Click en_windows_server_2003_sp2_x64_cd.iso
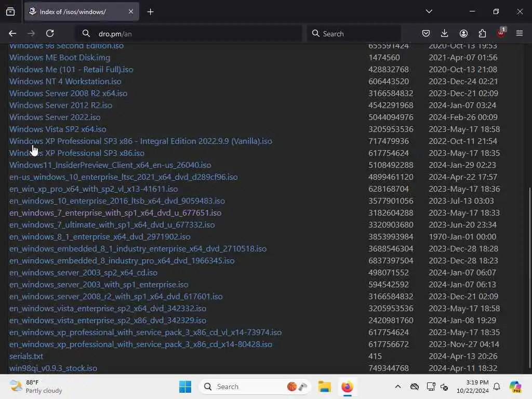Screen dimensions: 532x399 [84, 272]
